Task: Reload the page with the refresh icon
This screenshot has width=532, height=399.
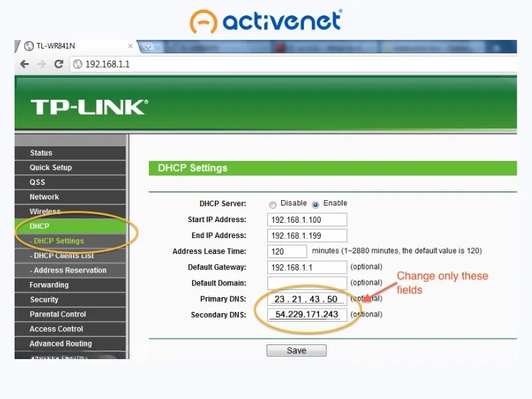Action: point(59,64)
